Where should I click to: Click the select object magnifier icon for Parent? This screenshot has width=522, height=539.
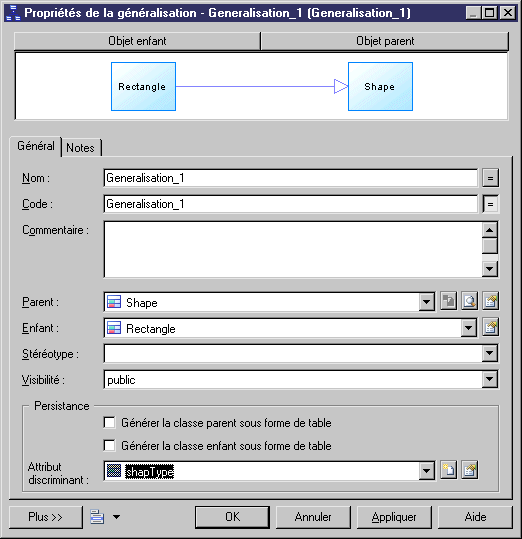tap(469, 301)
